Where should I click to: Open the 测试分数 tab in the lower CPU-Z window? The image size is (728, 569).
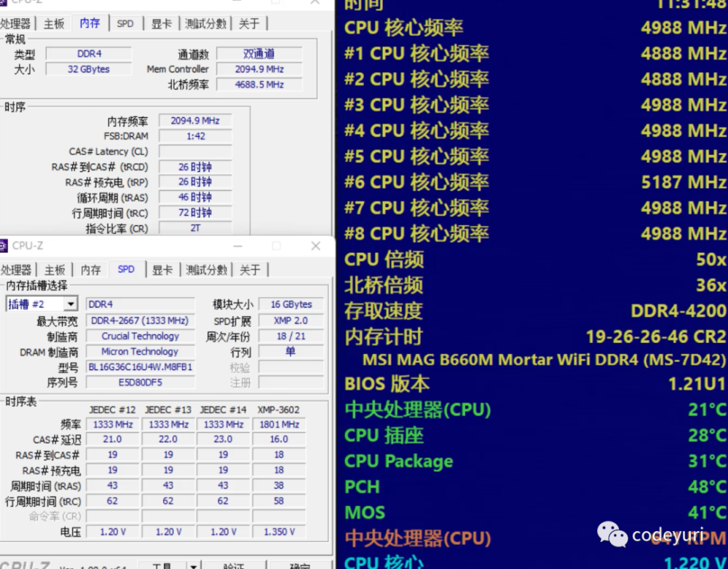click(x=206, y=270)
